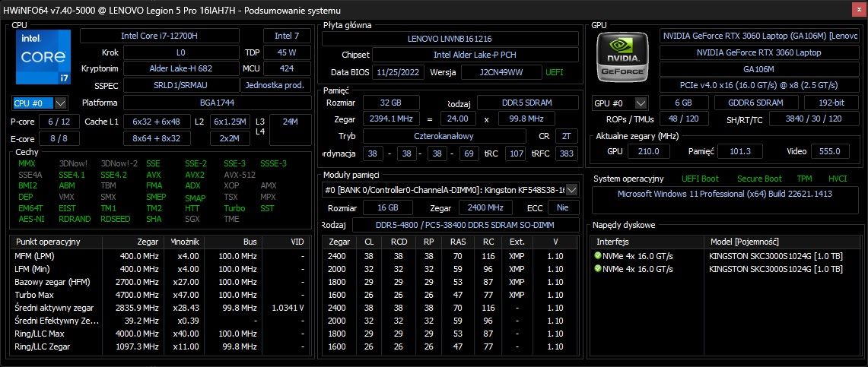This screenshot has width=868, height=367.
Task: Click the HVCI status label
Action: click(x=838, y=179)
